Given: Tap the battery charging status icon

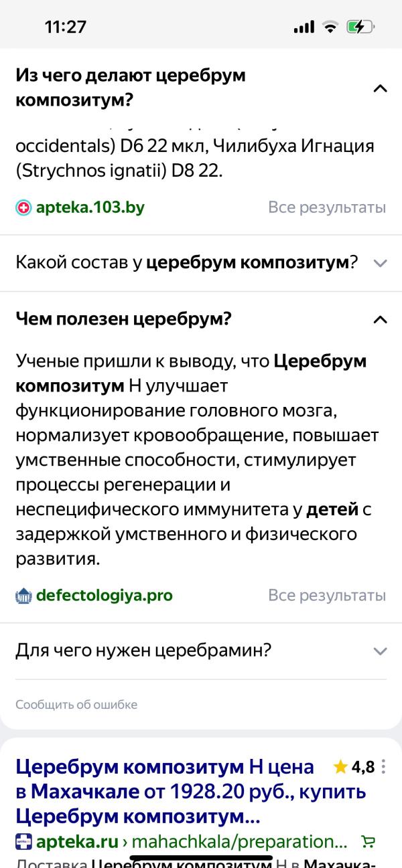Looking at the screenshot, I should (x=360, y=27).
